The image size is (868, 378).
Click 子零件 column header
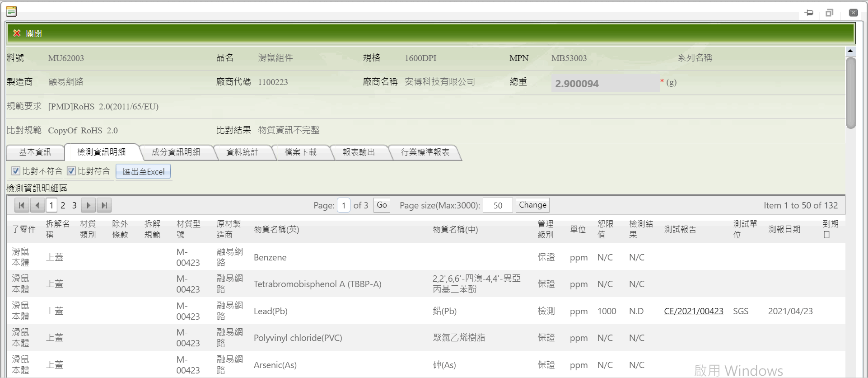click(24, 229)
